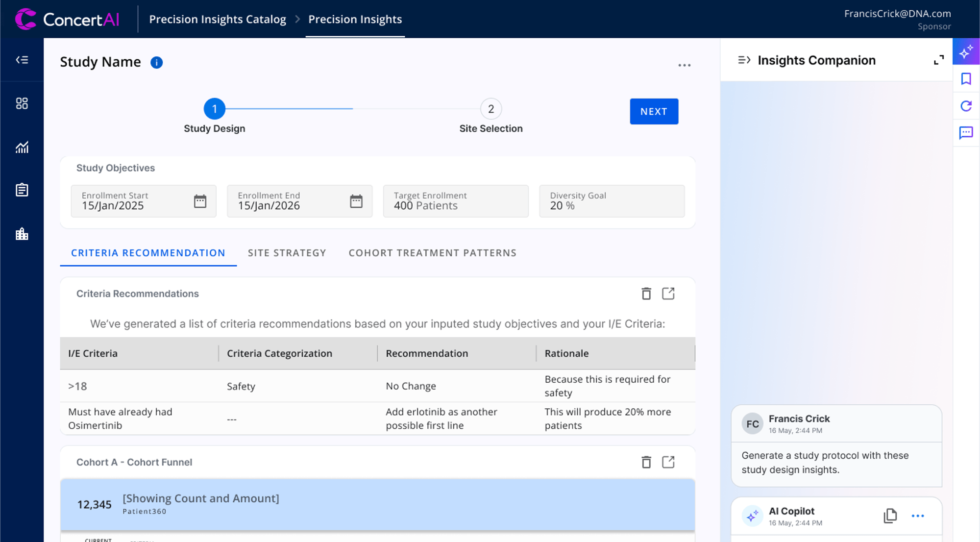Screen dimensions: 980x542
Task: Collapse the Insights Companion panel
Action: pos(744,60)
